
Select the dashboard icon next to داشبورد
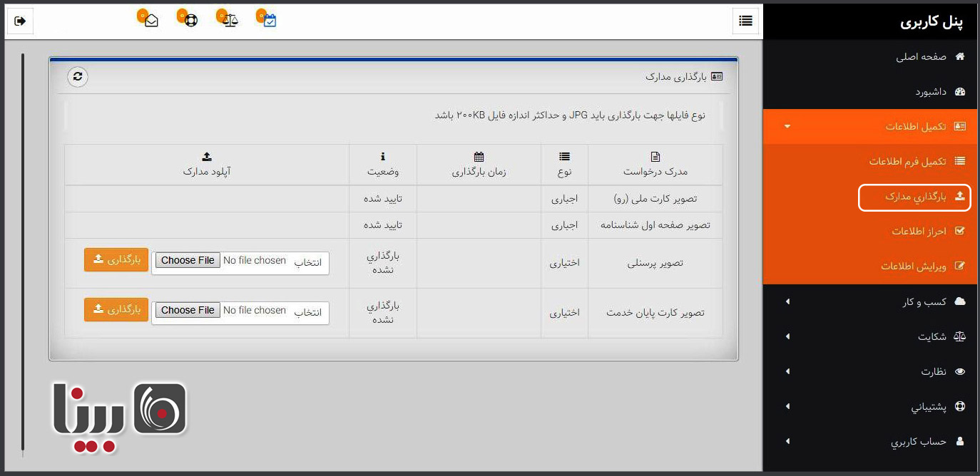[959, 91]
